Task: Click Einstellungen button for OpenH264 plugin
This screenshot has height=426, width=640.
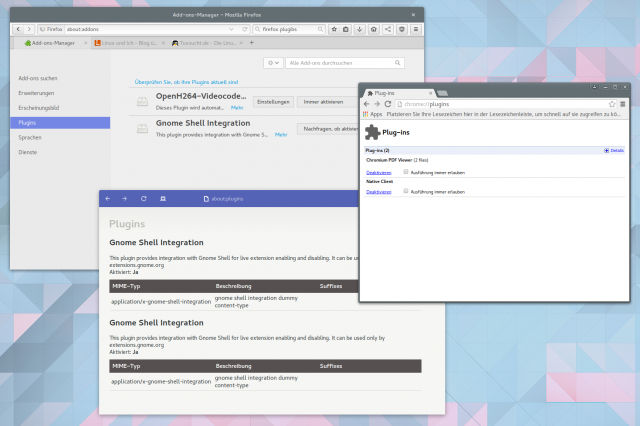Action: click(x=273, y=102)
